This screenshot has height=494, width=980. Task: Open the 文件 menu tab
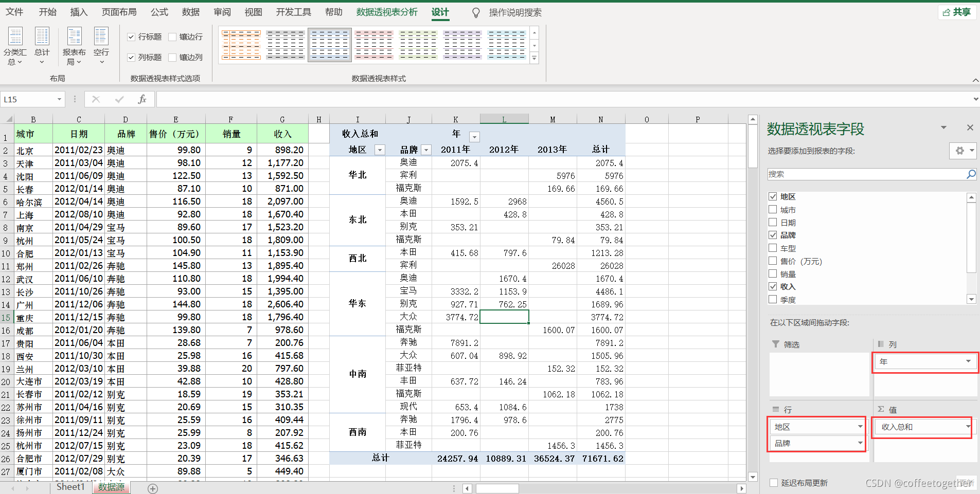pos(14,12)
